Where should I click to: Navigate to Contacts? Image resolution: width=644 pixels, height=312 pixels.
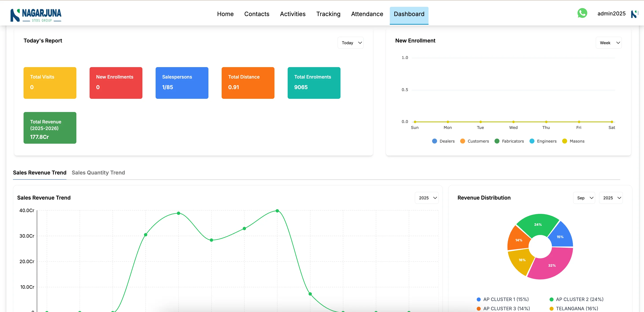click(x=257, y=14)
